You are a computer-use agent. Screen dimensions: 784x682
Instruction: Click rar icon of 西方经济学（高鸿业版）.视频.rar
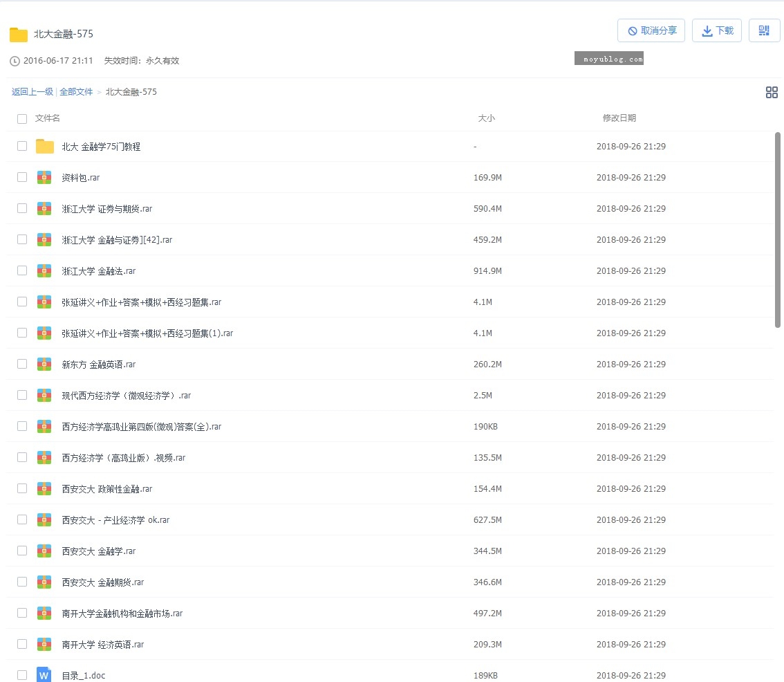[x=44, y=457]
